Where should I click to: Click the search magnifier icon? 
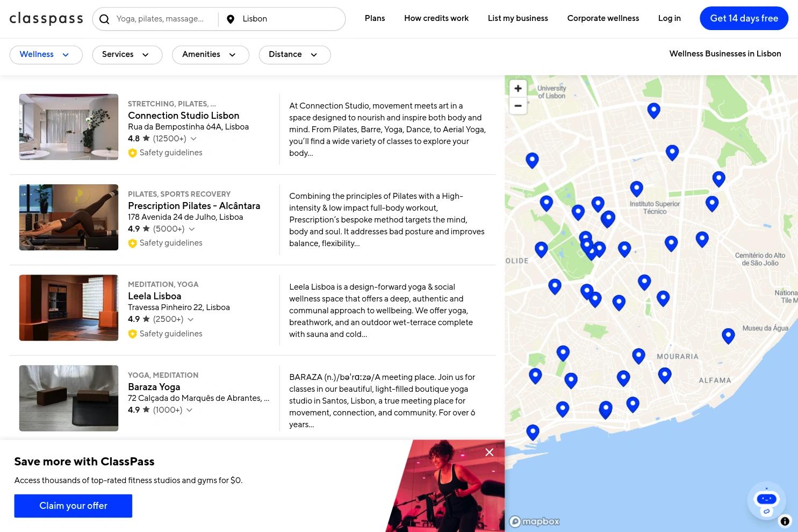click(x=105, y=19)
